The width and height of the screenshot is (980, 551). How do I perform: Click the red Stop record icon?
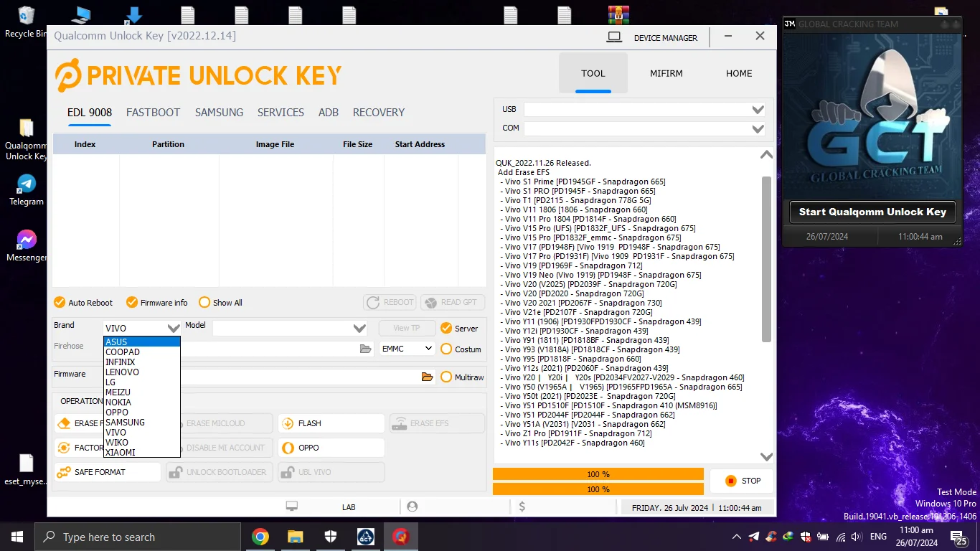pos(730,481)
